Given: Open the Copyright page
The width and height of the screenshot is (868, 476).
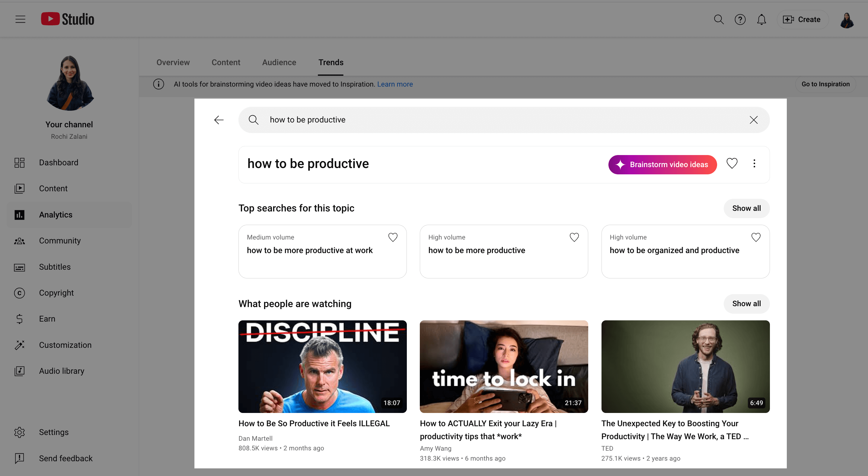Looking at the screenshot, I should click(56, 293).
